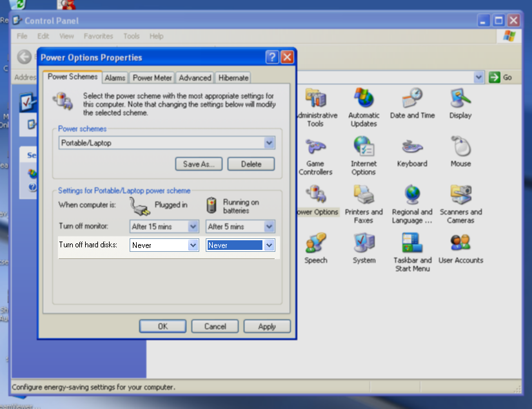Select the Power Options icon in Control Panel
Viewport: 532px width, 409px height.
[317, 200]
